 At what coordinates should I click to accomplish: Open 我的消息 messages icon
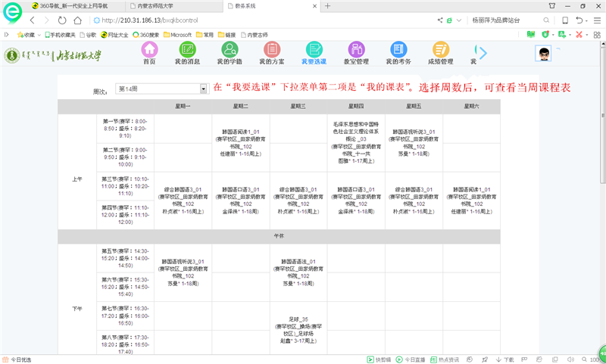pos(187,52)
